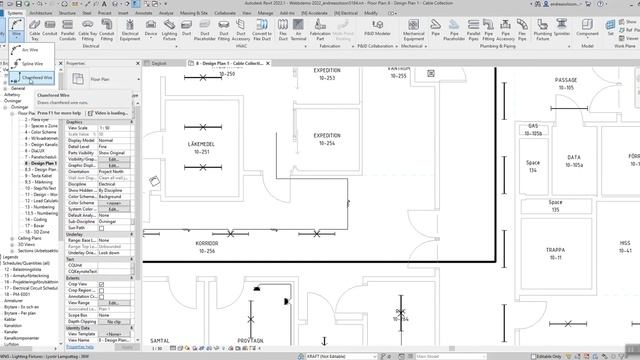Select the Duct Accessory tool
Viewport: 640px width, 360px height.
(x=241, y=30)
